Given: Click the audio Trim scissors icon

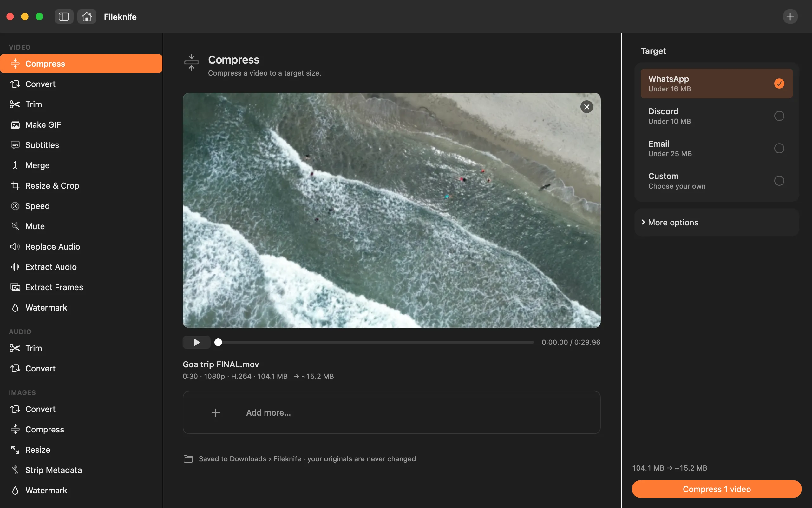Looking at the screenshot, I should pos(15,348).
